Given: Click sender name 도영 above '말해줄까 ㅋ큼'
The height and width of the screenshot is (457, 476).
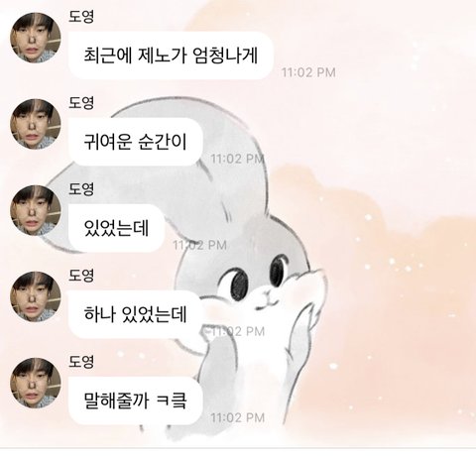Looking at the screenshot, I should click(81, 361).
